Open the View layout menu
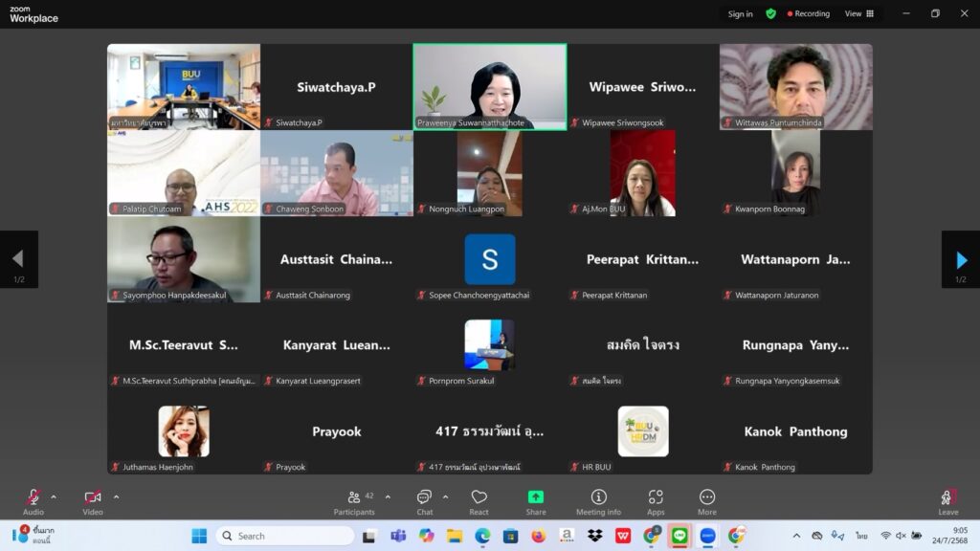The width and height of the screenshot is (980, 551). pyautogui.click(x=858, y=14)
